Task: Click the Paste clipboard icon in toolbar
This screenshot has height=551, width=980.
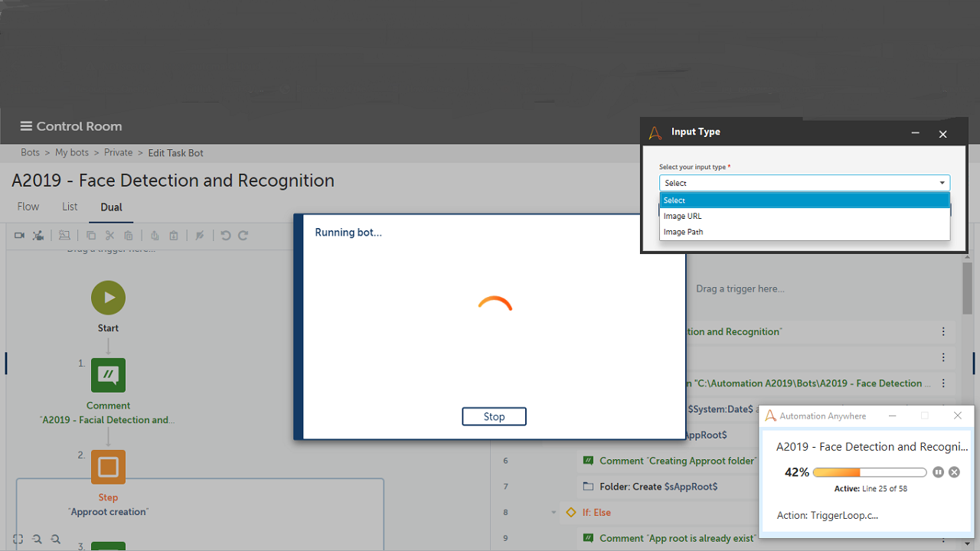Action: 129,236
